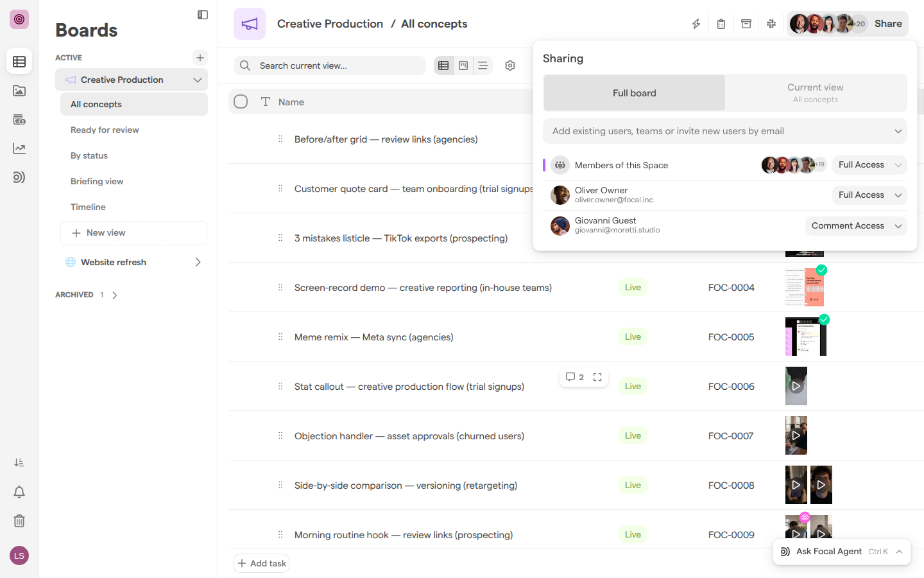Open the analytics chart icon in left rail
This screenshot has height=578, width=924.
pyautogui.click(x=19, y=148)
